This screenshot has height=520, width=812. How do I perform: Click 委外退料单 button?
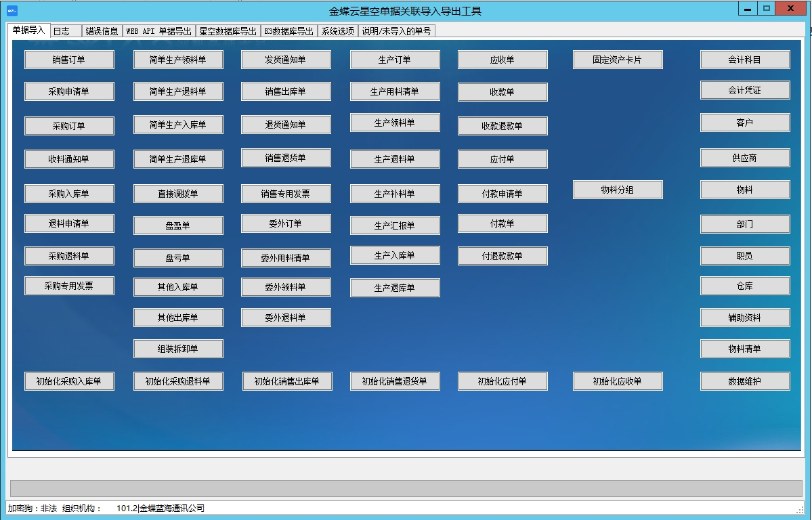tap(286, 318)
